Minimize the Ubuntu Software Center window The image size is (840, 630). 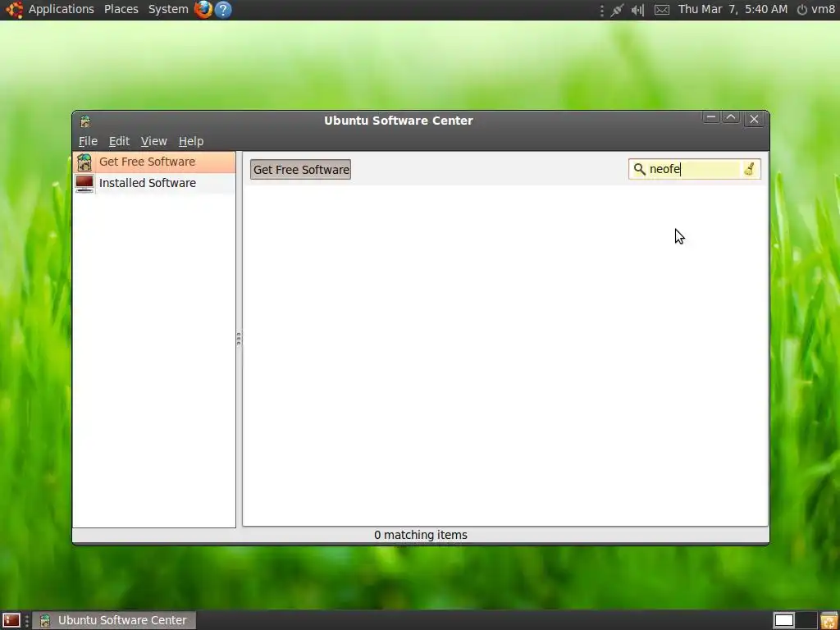point(711,118)
